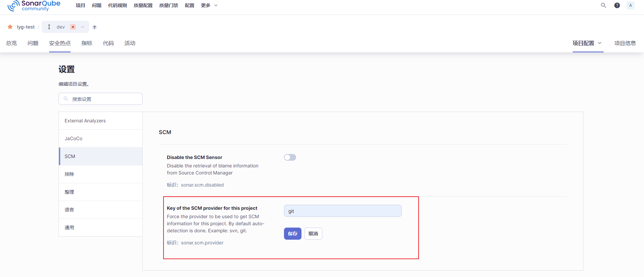The width and height of the screenshot is (644, 277).
Task: Select SCM settings category
Action: [x=101, y=156]
